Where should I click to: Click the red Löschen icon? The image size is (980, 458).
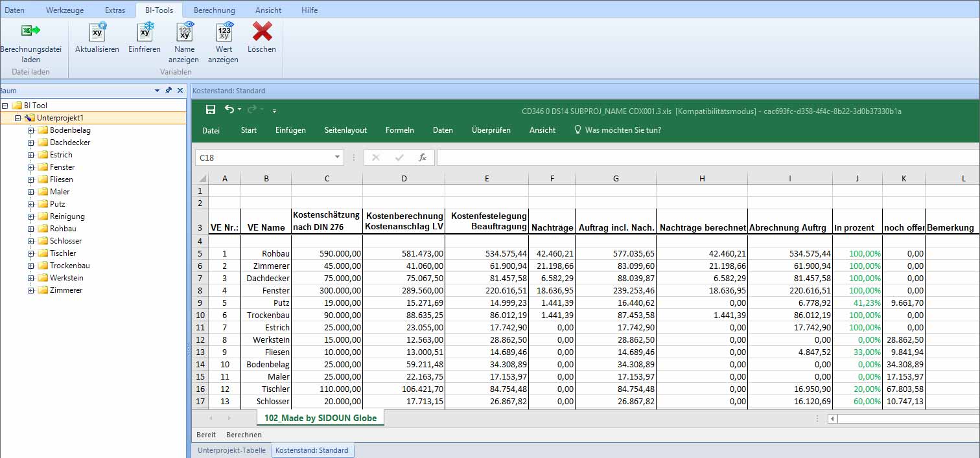coord(262,31)
